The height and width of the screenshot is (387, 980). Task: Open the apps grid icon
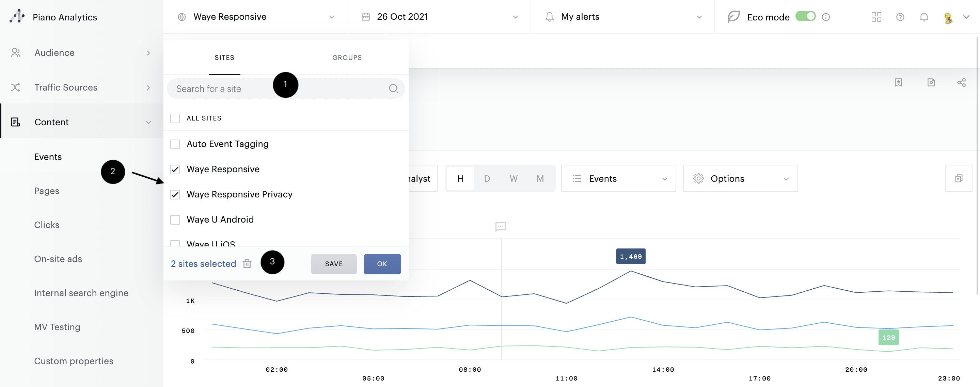pos(876,17)
